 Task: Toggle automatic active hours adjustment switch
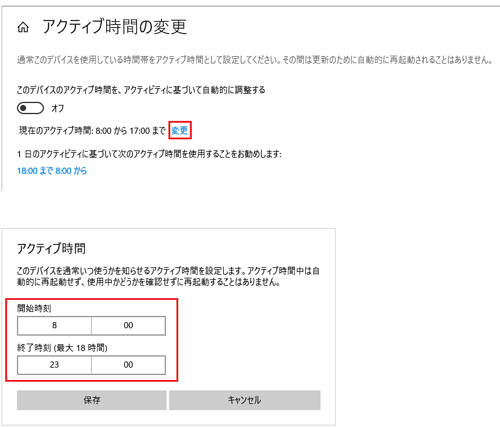coord(30,108)
